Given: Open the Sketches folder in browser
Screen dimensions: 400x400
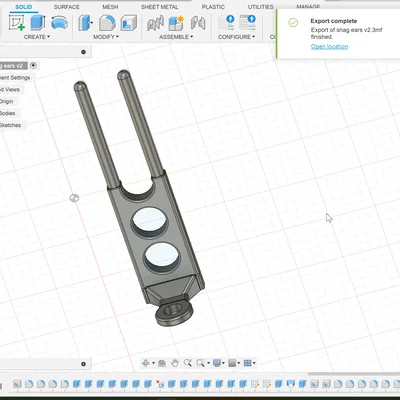Looking at the screenshot, I should click(x=10, y=125).
